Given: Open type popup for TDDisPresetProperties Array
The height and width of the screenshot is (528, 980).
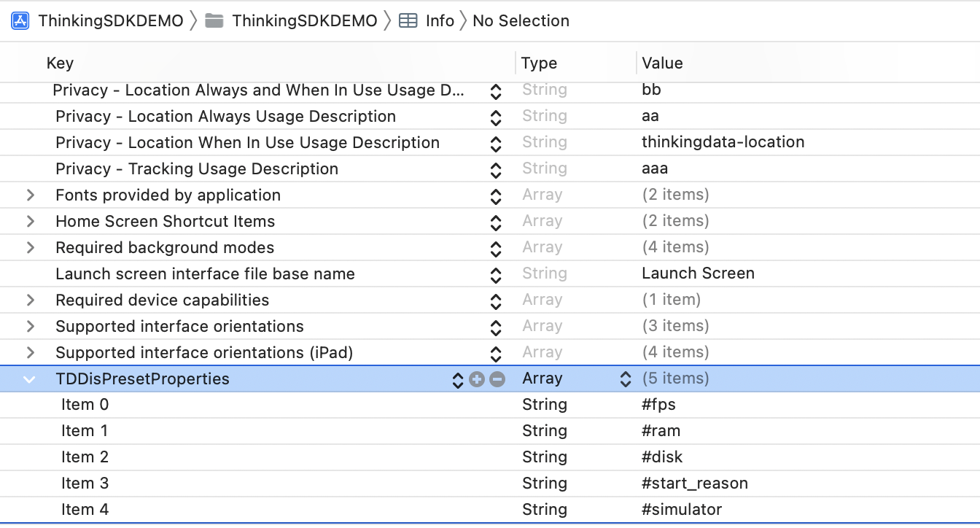Looking at the screenshot, I should tap(626, 379).
